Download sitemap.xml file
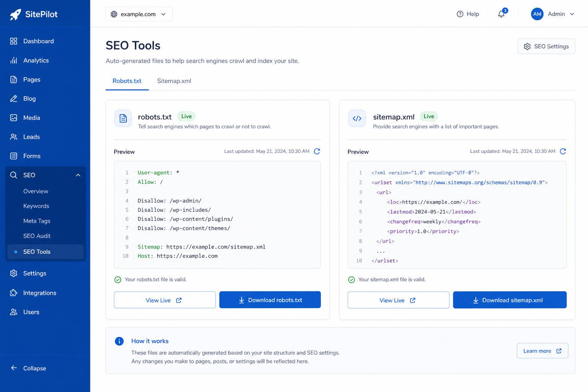Image resolution: width=588 pixels, height=392 pixels. point(510,300)
